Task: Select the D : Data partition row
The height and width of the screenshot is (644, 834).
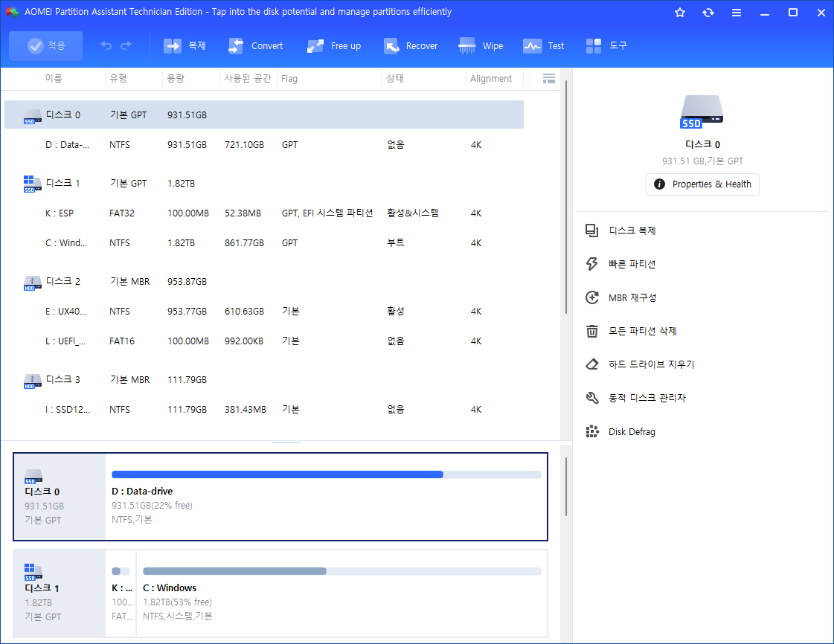Action: tap(264, 145)
